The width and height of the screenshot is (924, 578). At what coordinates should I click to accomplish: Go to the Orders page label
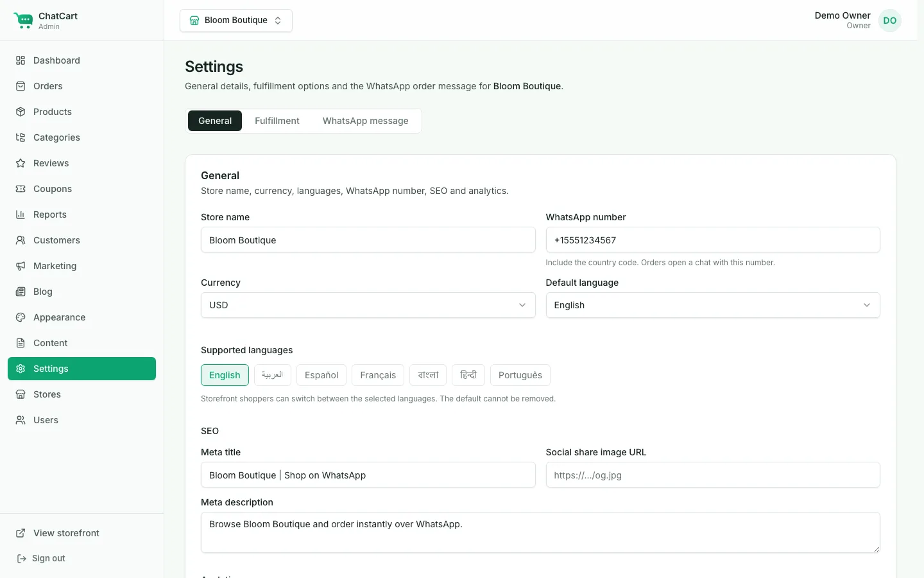pyautogui.click(x=48, y=86)
